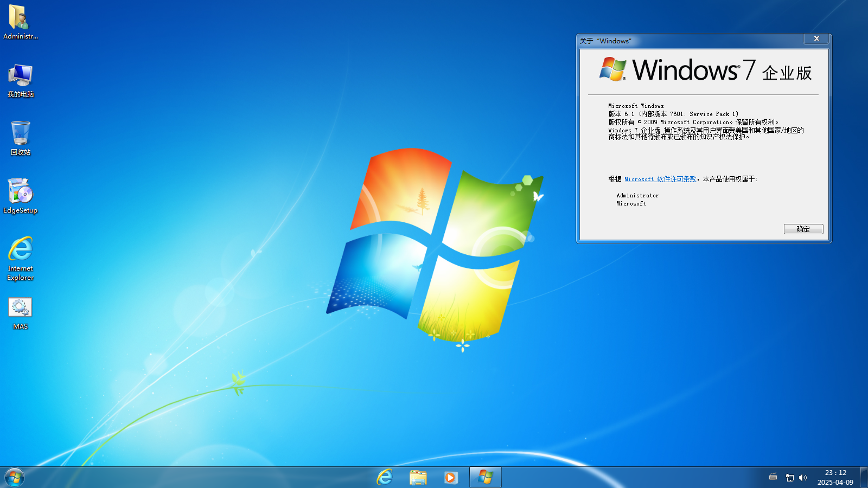The width and height of the screenshot is (868, 488).
Task: Open the network tray icon
Action: [x=789, y=478]
